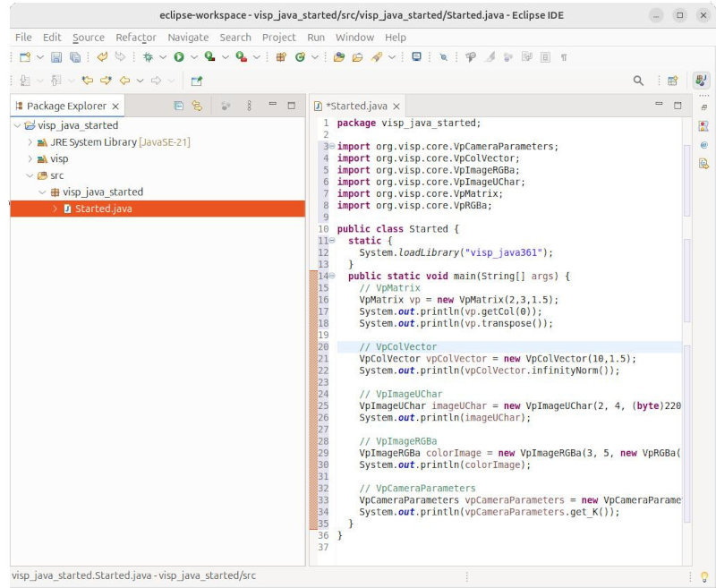Image resolution: width=716 pixels, height=588 pixels.
Task: Click the tip of the day lightbulb in the status bar
Action: pyautogui.click(x=703, y=577)
